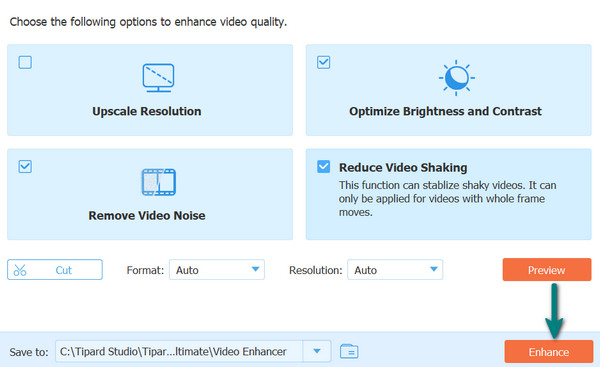Screen dimensions: 600x367
Task: Click the Cut button
Action: point(55,270)
